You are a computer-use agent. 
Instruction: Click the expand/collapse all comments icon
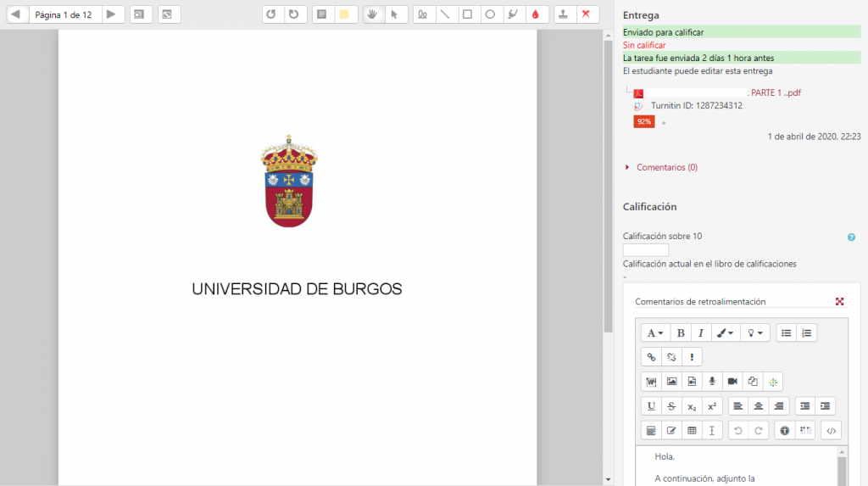tap(168, 14)
